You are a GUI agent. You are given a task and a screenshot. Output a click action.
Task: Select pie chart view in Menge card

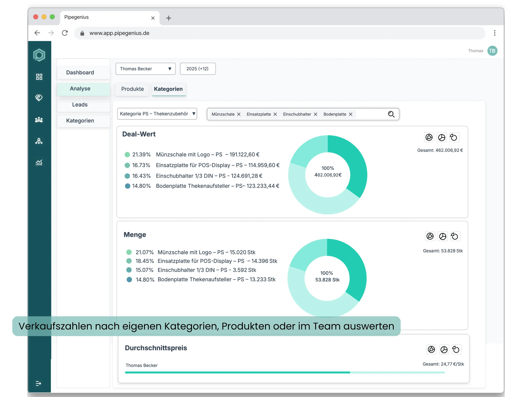point(442,236)
